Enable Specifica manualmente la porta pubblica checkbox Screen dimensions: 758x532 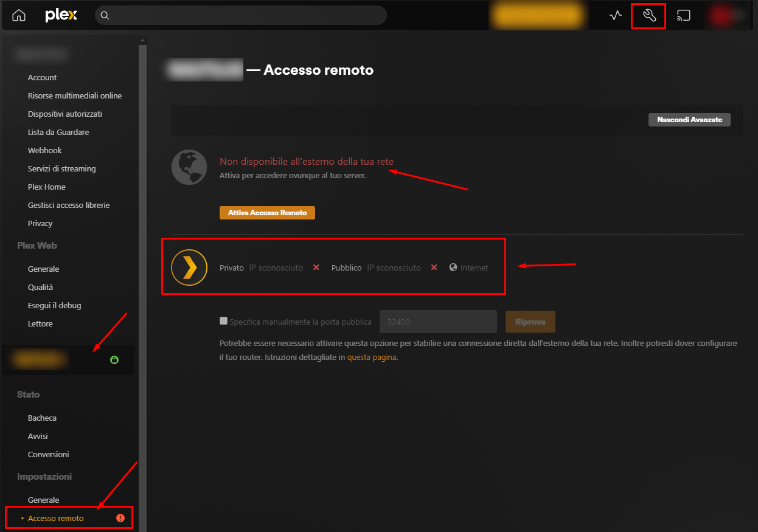pos(223,321)
